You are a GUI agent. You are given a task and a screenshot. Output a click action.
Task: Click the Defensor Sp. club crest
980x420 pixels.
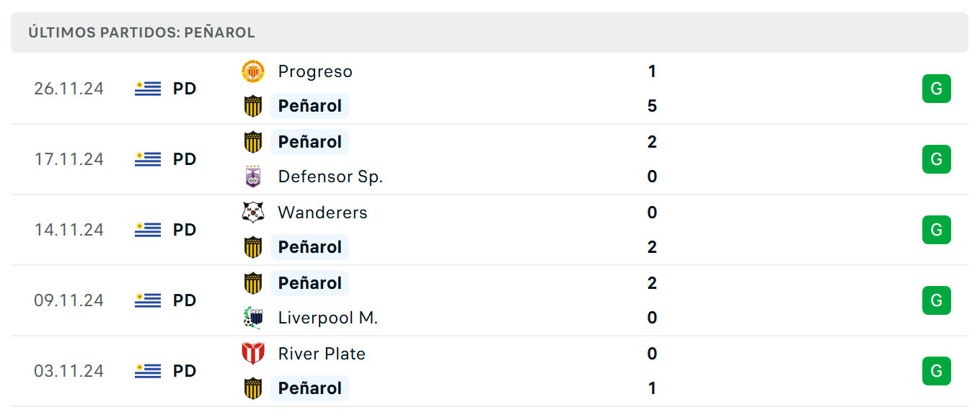[252, 177]
